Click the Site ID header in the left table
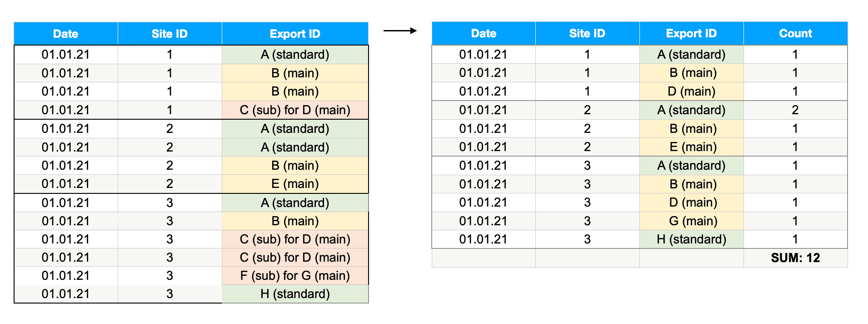Image resolution: width=868 pixels, height=324 pixels. [x=170, y=34]
